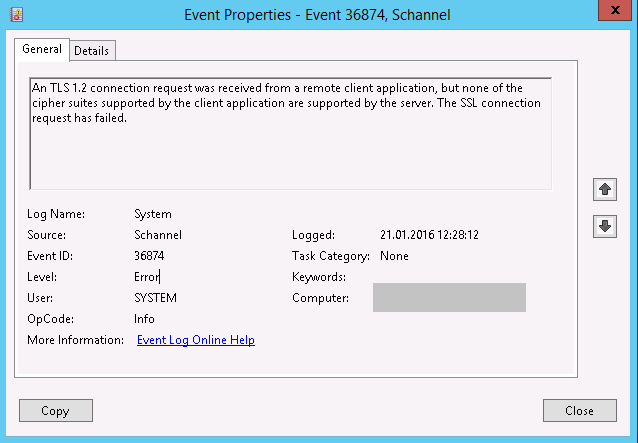
Task: Select the Event ID value 36874
Action: (x=151, y=256)
